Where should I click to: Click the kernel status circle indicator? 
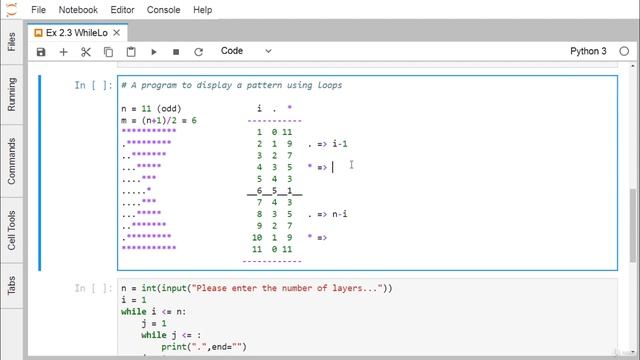624,51
